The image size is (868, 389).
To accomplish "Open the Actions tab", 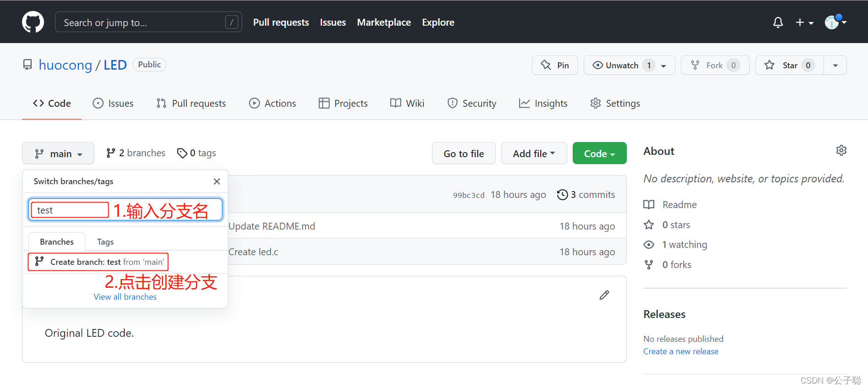I will click(272, 104).
